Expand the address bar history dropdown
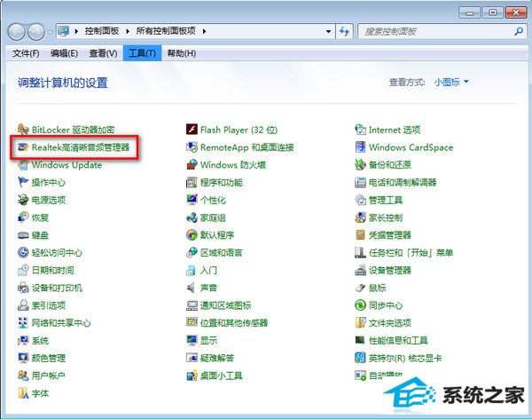Screen dimensions: 532x419 point(328,32)
